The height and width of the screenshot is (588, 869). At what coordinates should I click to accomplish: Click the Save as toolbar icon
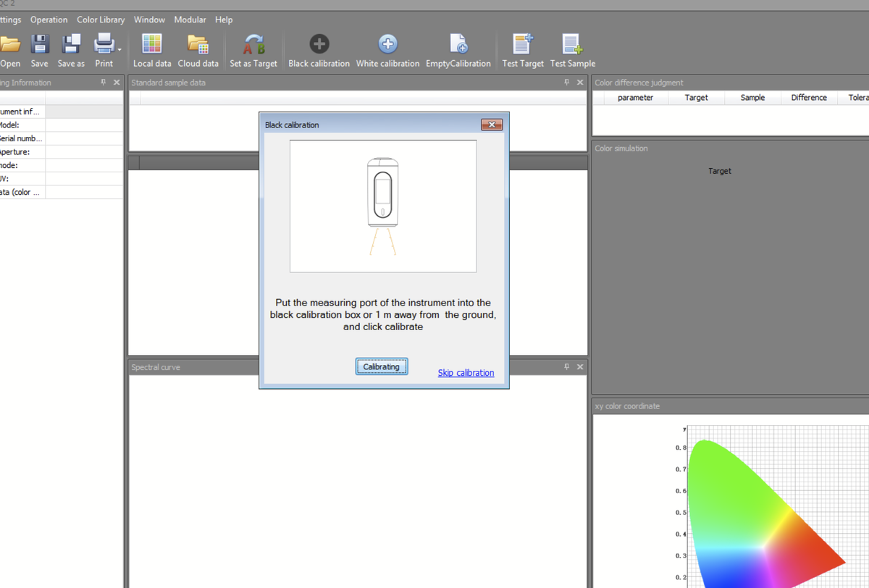(x=71, y=45)
